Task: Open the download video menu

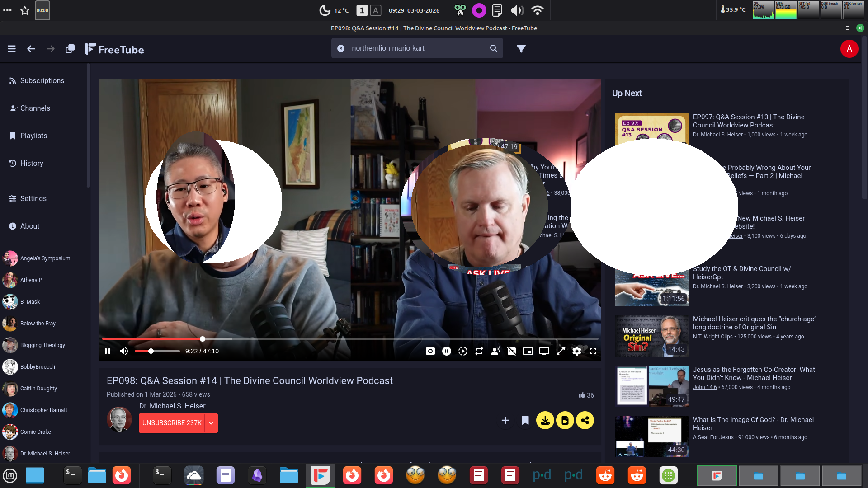Action: [545, 420]
